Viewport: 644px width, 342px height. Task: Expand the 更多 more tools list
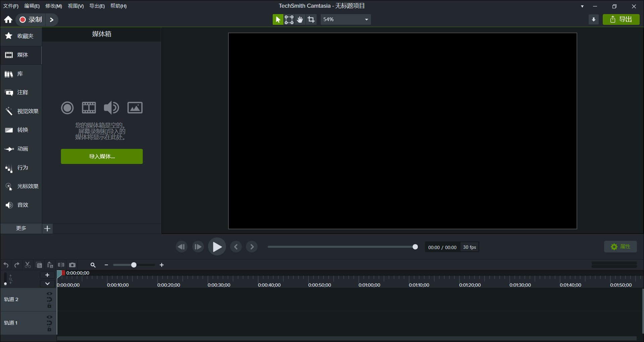(x=21, y=228)
